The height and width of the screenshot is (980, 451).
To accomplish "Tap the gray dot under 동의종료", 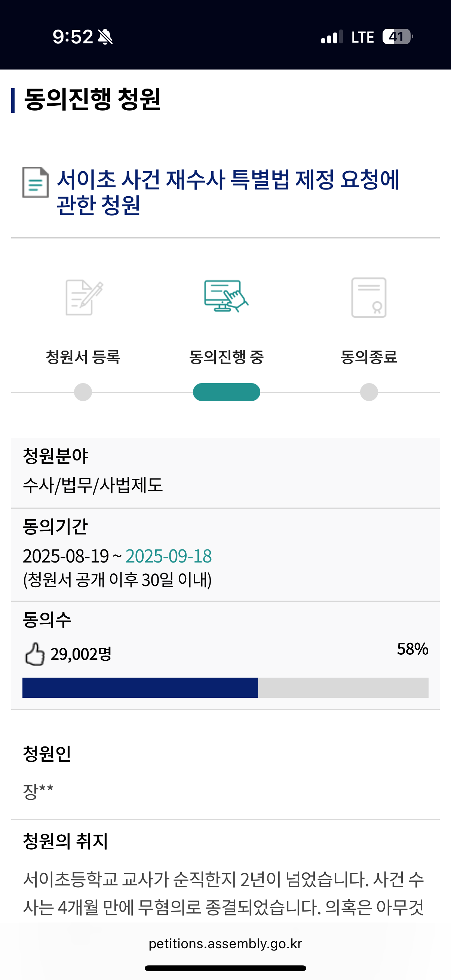I will (369, 392).
